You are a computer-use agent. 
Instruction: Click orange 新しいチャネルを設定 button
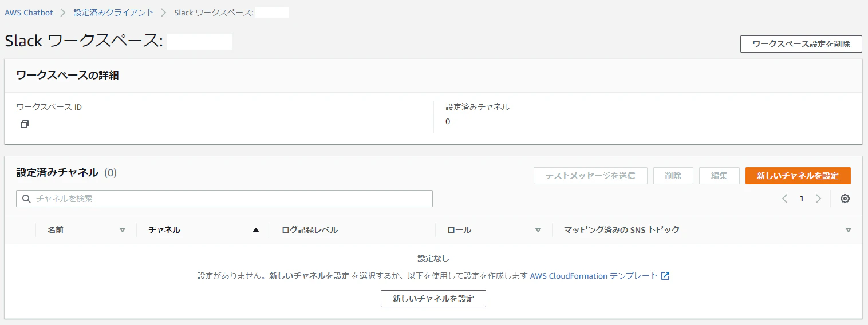798,176
